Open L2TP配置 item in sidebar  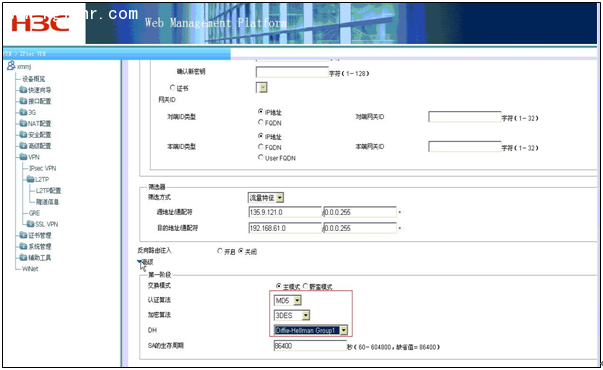[48, 190]
